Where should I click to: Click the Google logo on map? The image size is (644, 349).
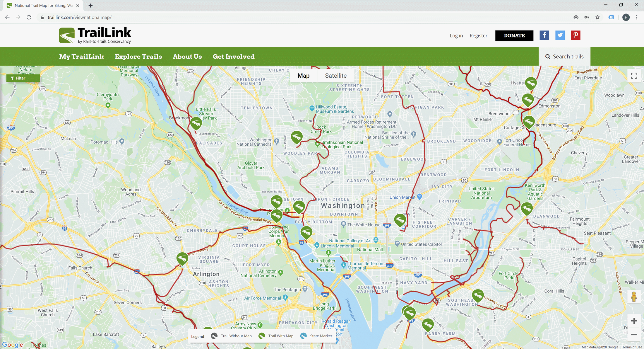point(13,345)
